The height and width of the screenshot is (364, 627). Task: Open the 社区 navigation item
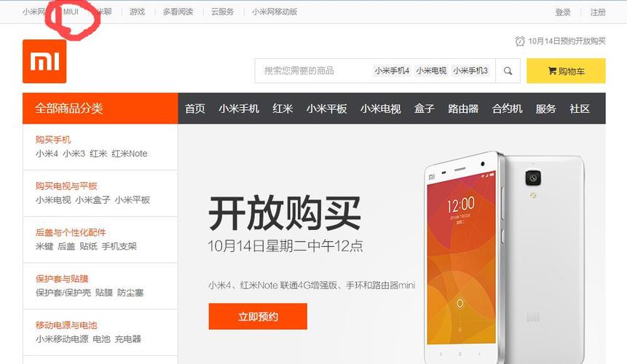(580, 108)
